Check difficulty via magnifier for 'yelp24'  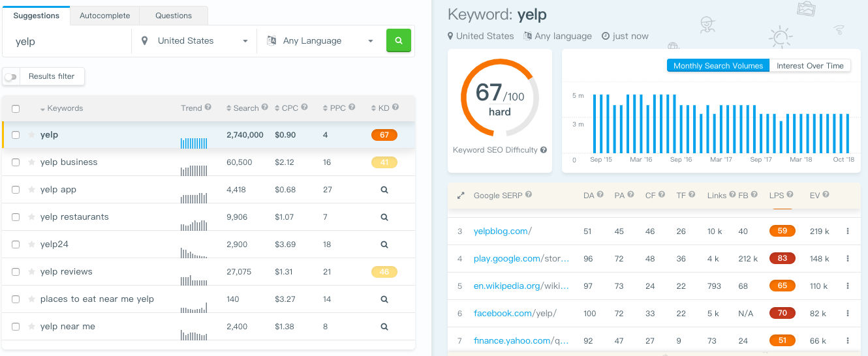point(384,245)
